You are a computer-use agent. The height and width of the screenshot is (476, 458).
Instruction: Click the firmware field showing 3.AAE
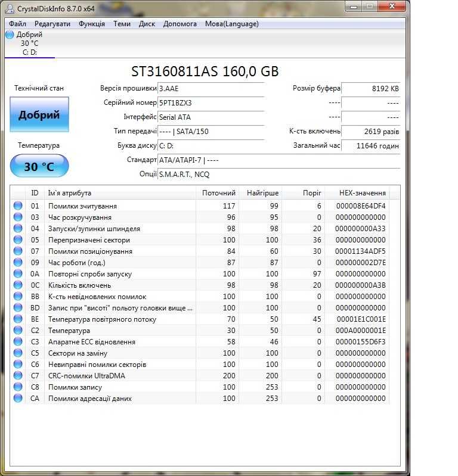pos(211,89)
